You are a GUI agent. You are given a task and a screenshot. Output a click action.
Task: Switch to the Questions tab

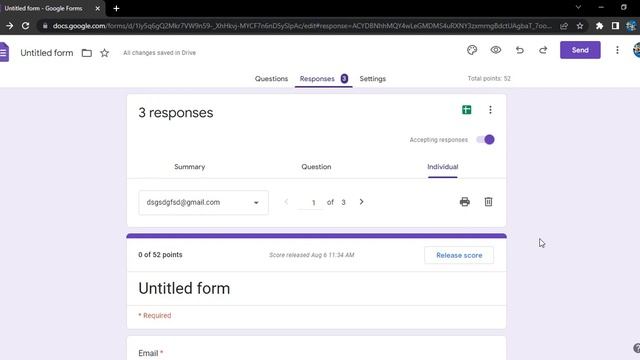click(271, 78)
